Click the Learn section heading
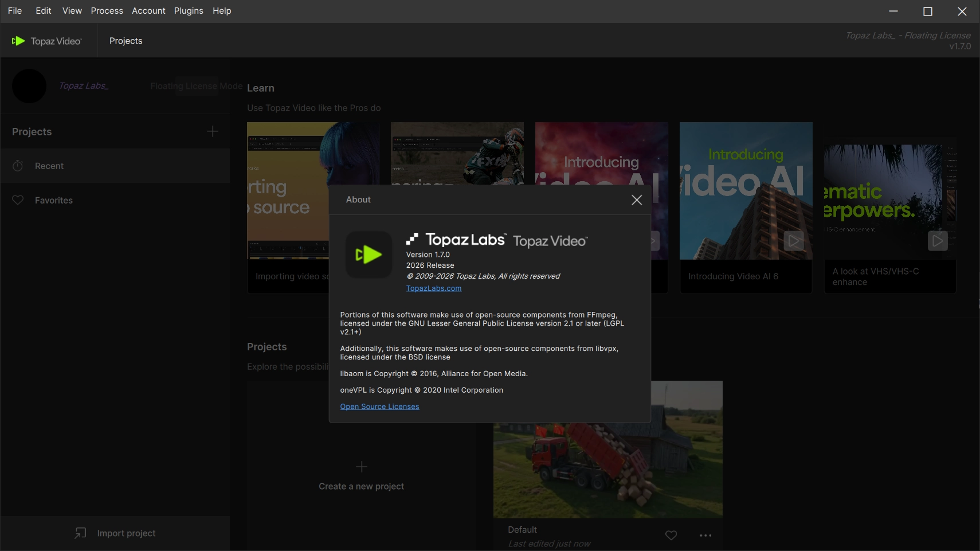 [261, 88]
